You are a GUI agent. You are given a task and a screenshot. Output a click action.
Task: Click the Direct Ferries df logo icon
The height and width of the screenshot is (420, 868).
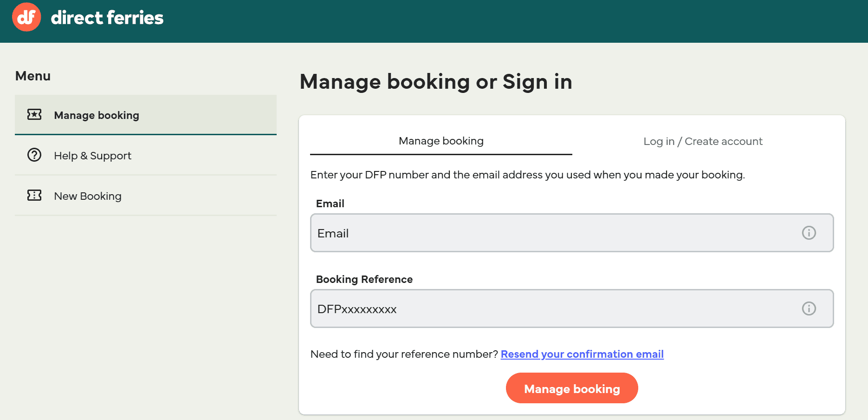(26, 17)
